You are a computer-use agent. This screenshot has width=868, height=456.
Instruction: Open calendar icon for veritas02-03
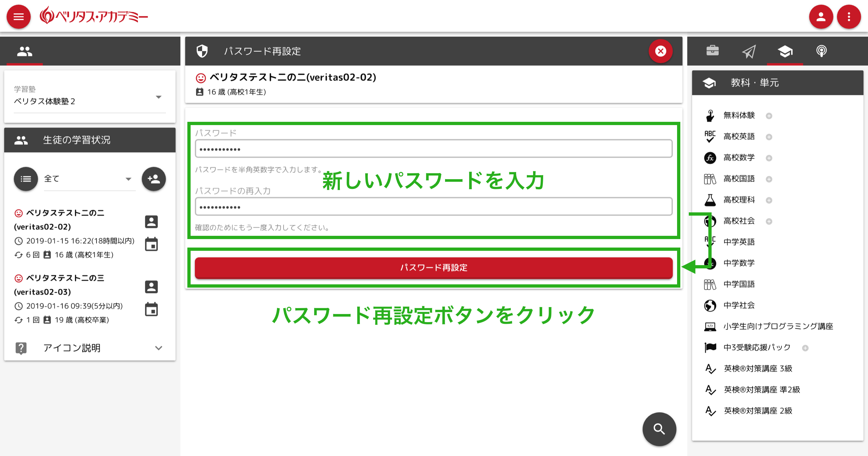pyautogui.click(x=151, y=309)
